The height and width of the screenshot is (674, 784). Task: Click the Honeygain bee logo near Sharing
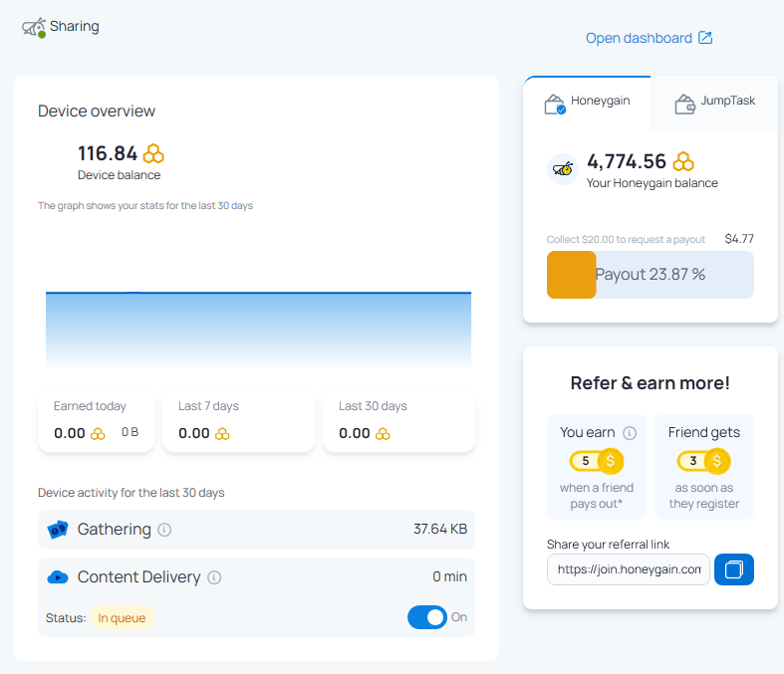[x=34, y=27]
